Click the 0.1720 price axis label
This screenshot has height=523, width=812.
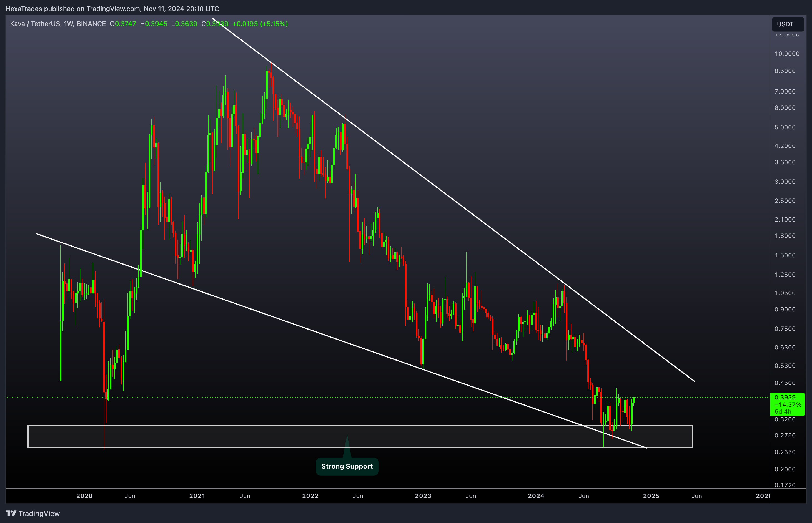tap(785, 485)
